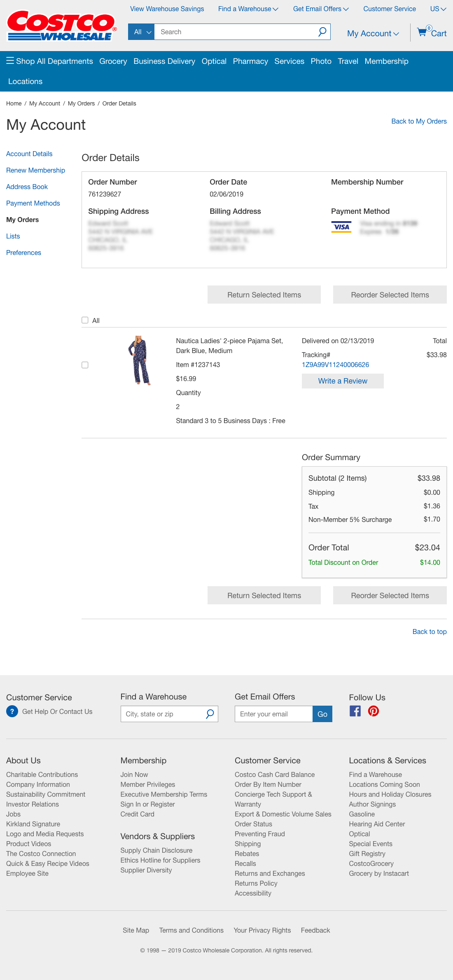Expand the All search category dropdown
The width and height of the screenshot is (453, 980).
tap(142, 32)
